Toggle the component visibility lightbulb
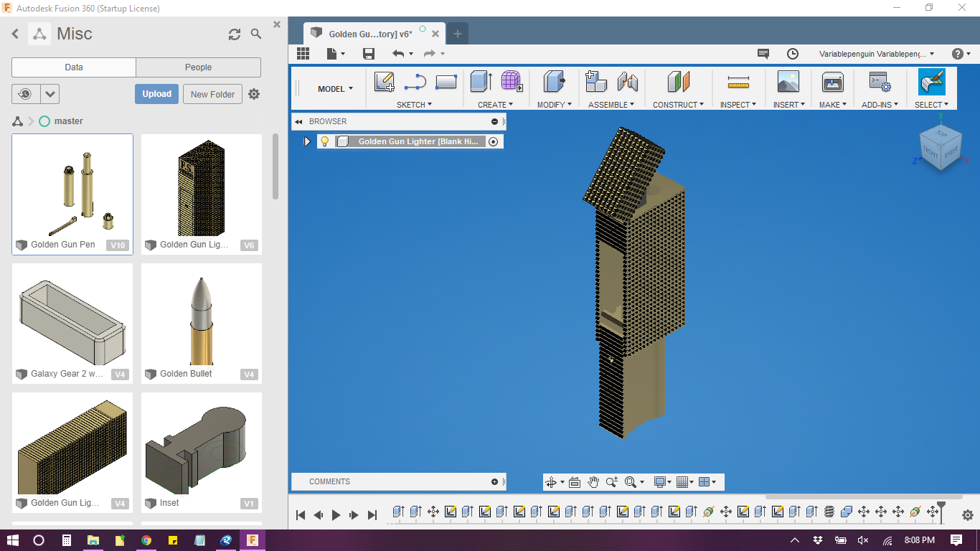 [x=324, y=141]
